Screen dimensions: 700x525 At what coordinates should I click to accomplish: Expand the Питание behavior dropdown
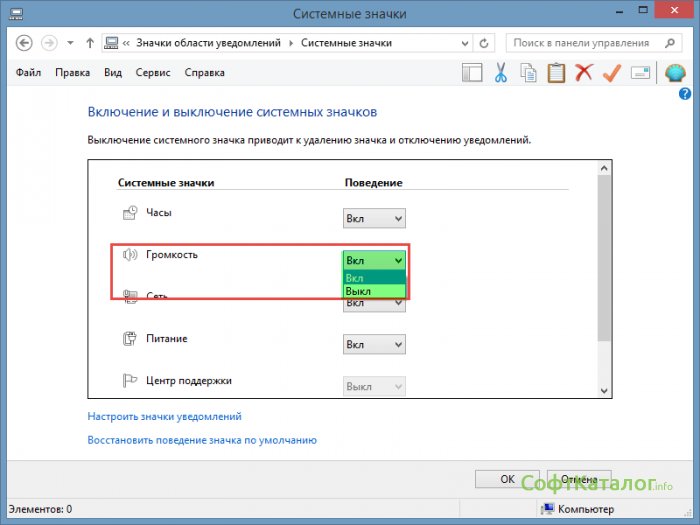click(374, 345)
